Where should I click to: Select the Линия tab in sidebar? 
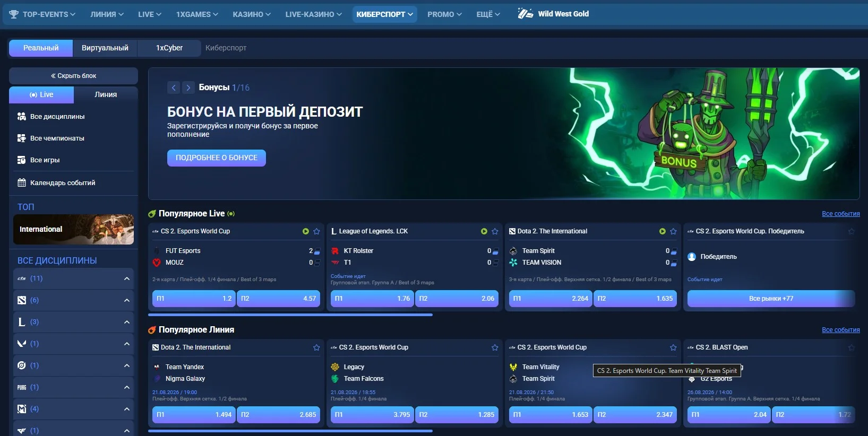pyautogui.click(x=106, y=94)
